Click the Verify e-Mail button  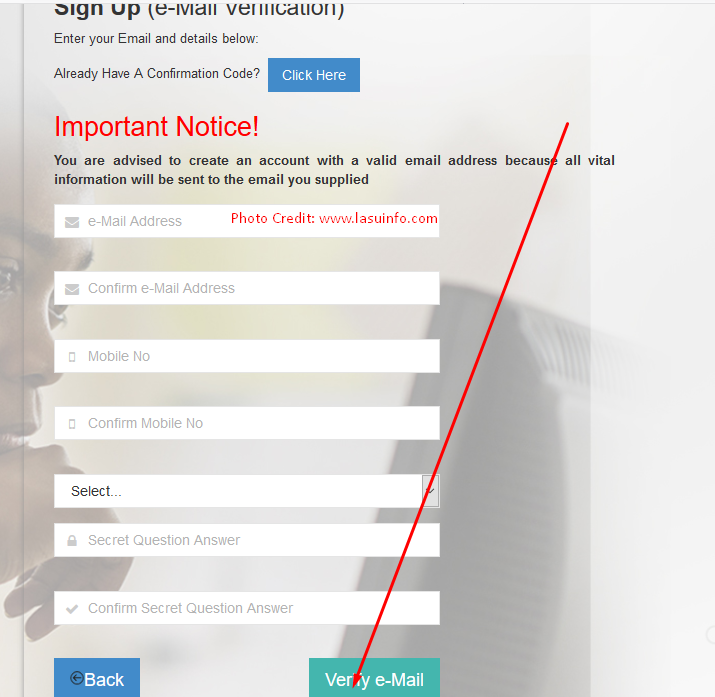(374, 678)
